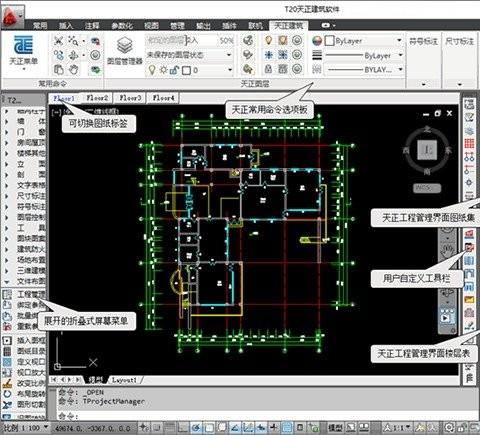Click the 定义视口 item icon
The height and width of the screenshot is (435, 480).
(7, 362)
